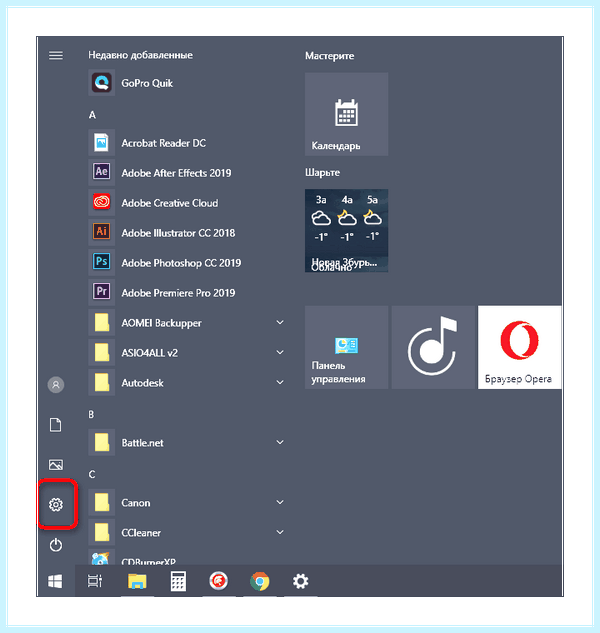Expand the AOMEI Backupper chevron

coord(280,323)
